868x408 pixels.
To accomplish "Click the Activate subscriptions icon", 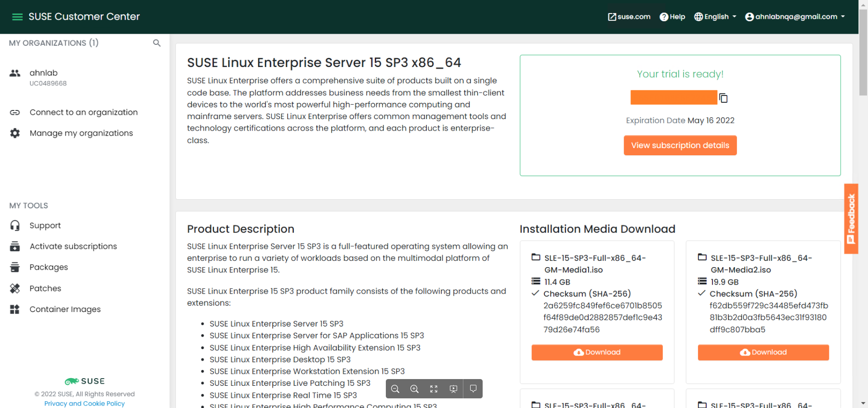I will pos(15,246).
